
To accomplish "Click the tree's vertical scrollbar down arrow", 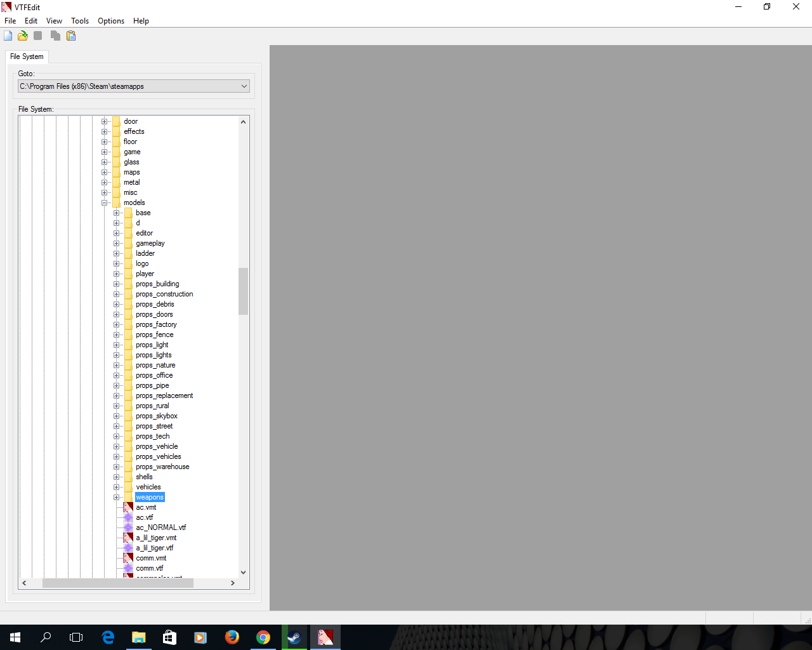I will (x=243, y=573).
